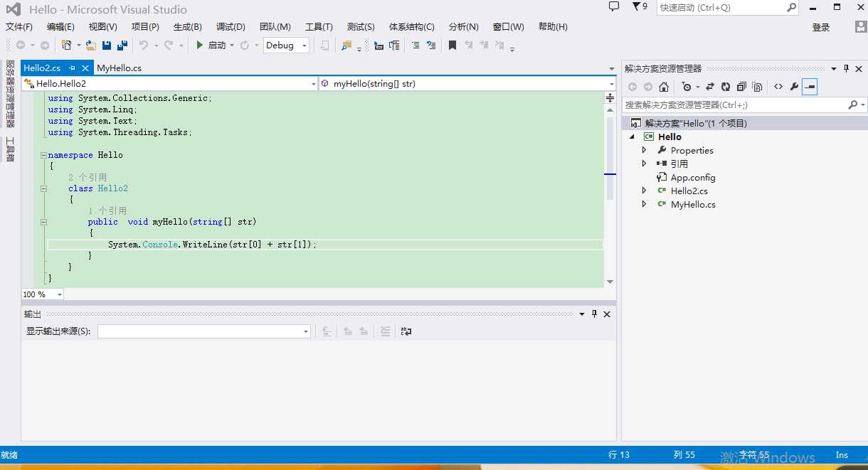
Task: Click the Find in Files toolbar icon
Action: (346, 45)
